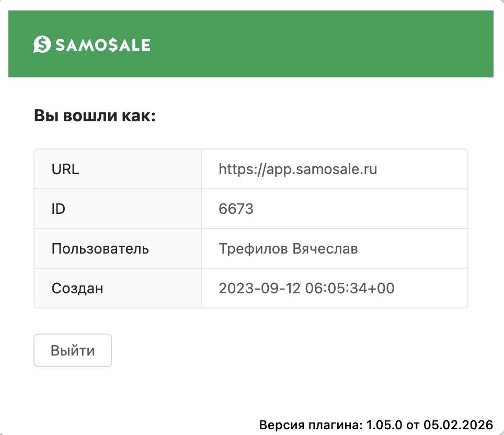Click the creation time 06:05:34+00

tap(349, 289)
